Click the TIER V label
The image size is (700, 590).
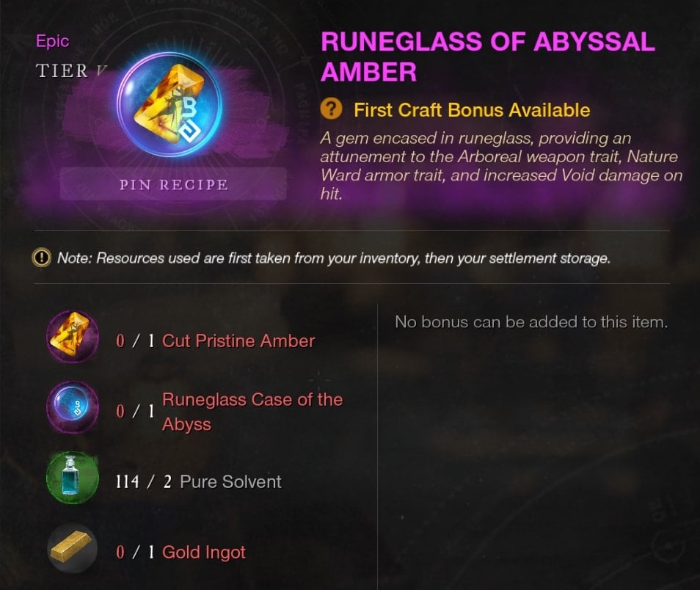(71, 70)
